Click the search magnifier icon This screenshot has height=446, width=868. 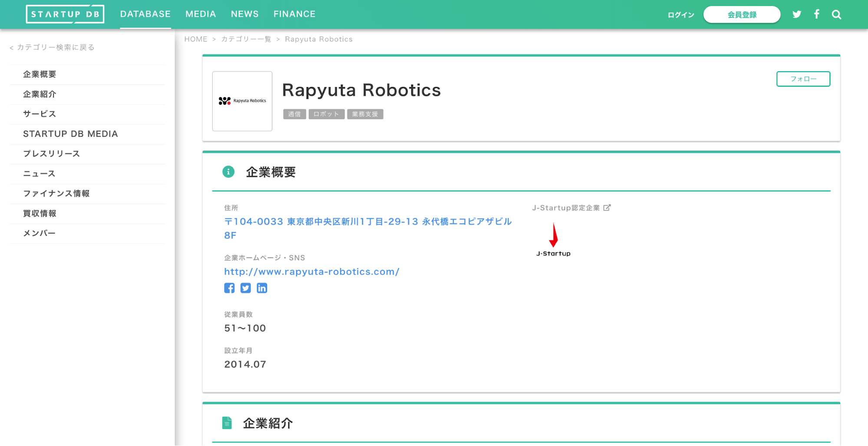(837, 15)
